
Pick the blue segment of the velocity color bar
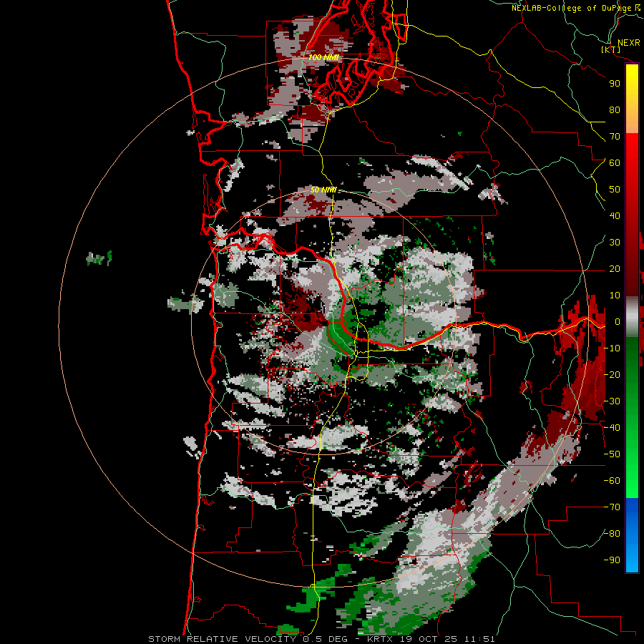coord(632,535)
